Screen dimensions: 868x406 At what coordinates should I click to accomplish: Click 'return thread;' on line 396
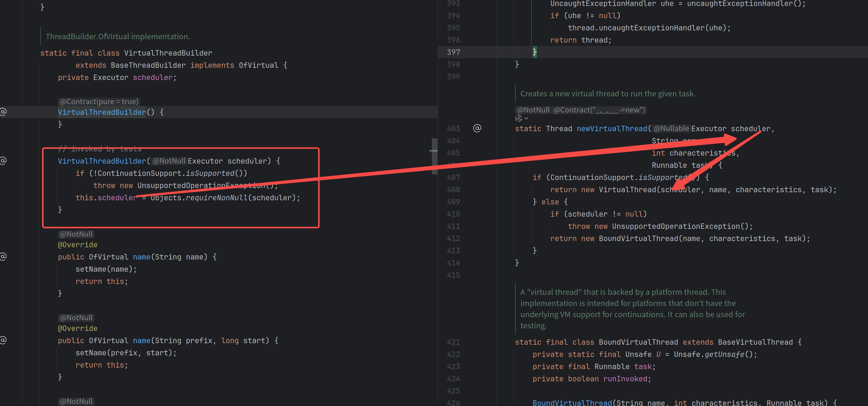point(581,40)
